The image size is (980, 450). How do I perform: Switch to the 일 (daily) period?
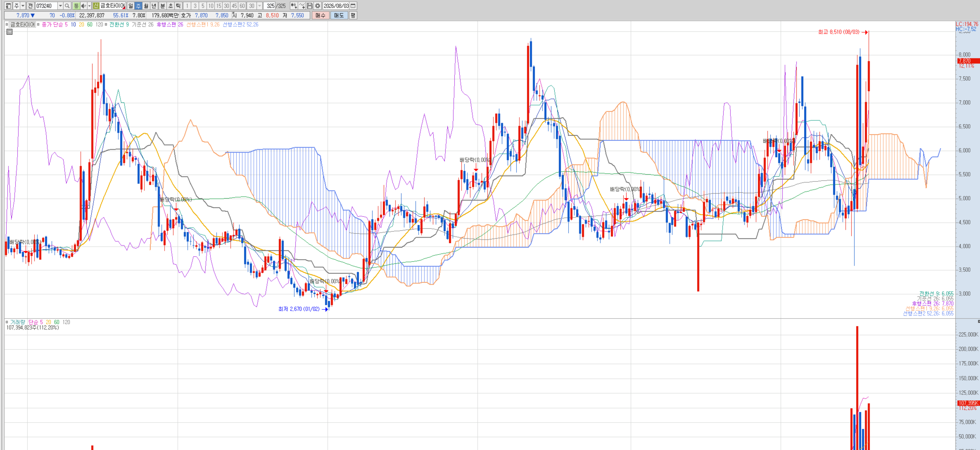coord(131,6)
